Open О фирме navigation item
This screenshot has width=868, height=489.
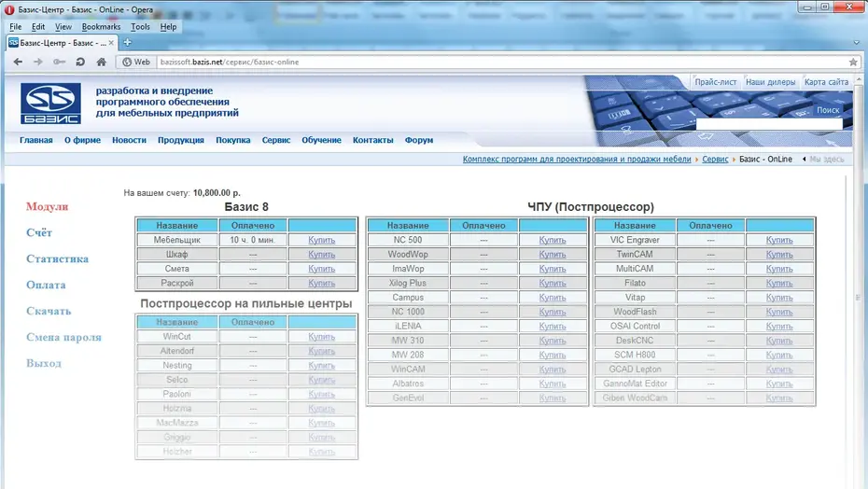pyautogui.click(x=82, y=140)
